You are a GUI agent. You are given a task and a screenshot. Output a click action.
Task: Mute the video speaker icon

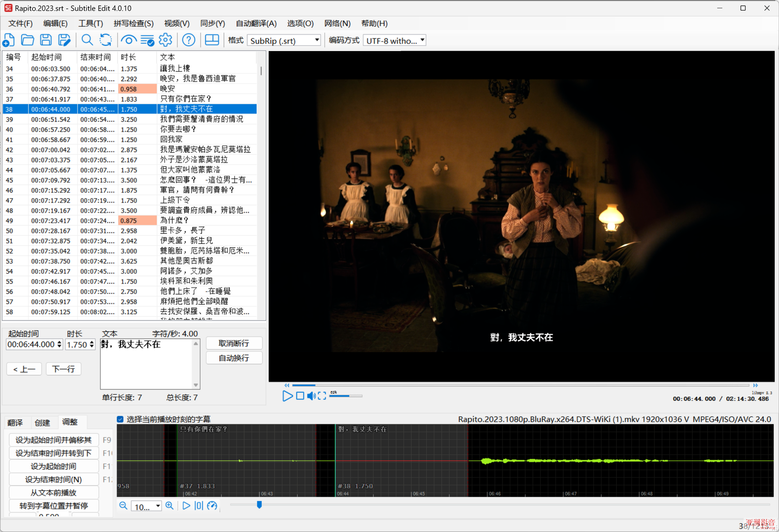coord(311,396)
